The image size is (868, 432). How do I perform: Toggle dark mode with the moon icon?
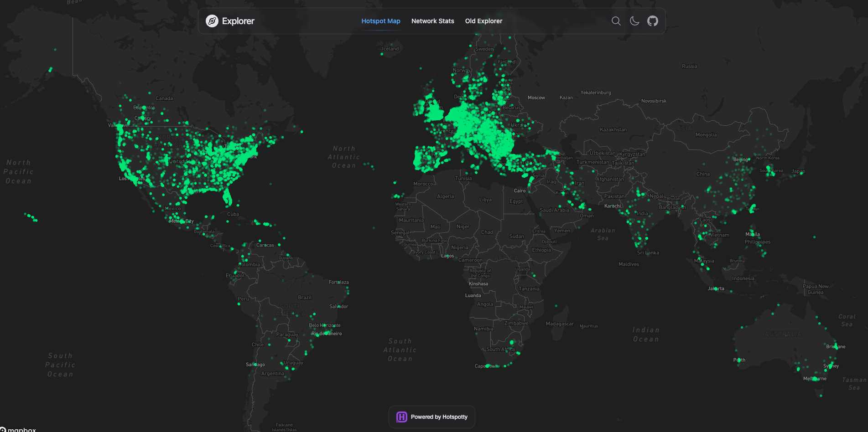point(634,21)
